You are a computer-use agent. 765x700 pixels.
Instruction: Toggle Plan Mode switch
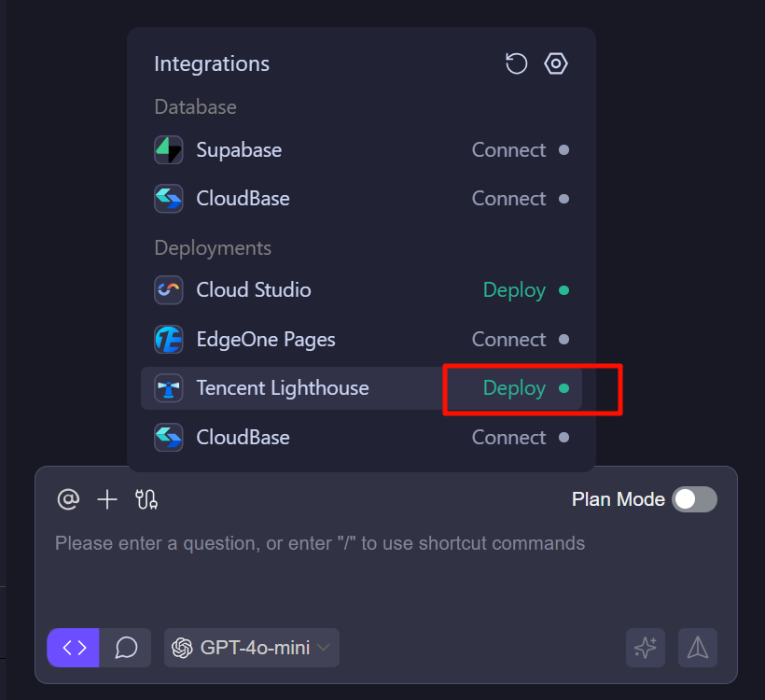pyautogui.click(x=695, y=499)
